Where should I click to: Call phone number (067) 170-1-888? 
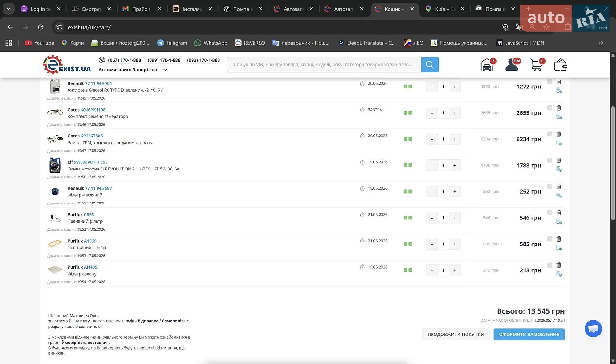(124, 60)
